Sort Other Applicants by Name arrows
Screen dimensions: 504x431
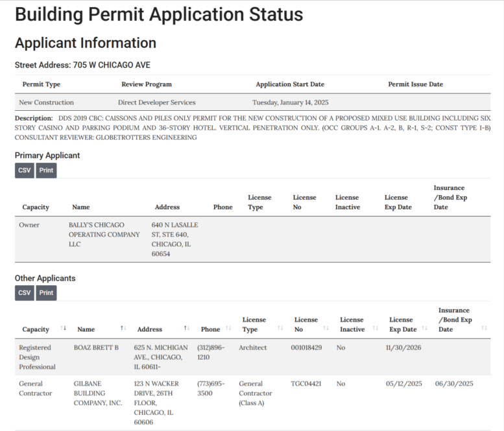[x=123, y=329]
